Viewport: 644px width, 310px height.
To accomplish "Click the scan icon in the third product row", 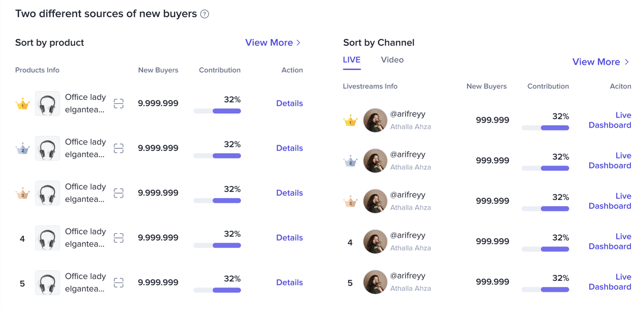I will 119,193.
